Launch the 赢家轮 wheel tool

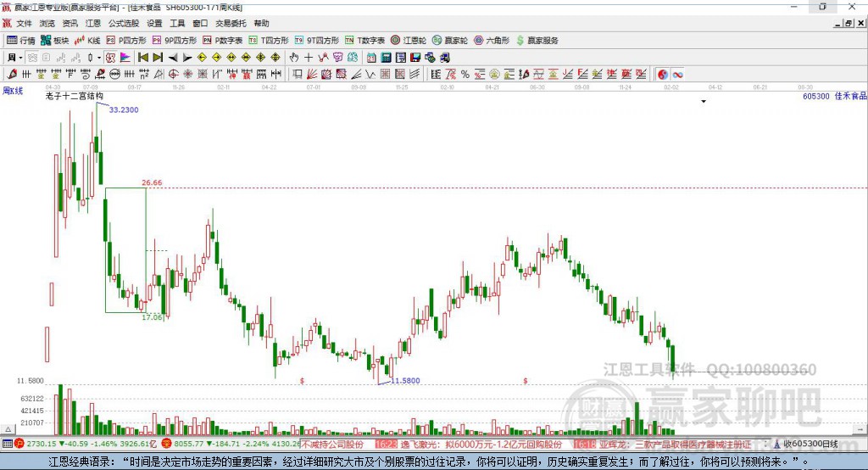(x=450, y=41)
